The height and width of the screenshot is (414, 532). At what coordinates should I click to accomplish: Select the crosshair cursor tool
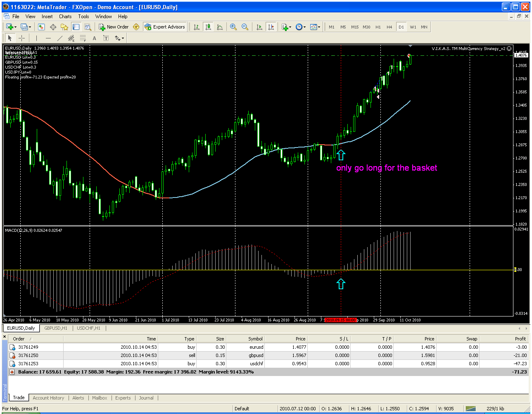pyautogui.click(x=22, y=38)
